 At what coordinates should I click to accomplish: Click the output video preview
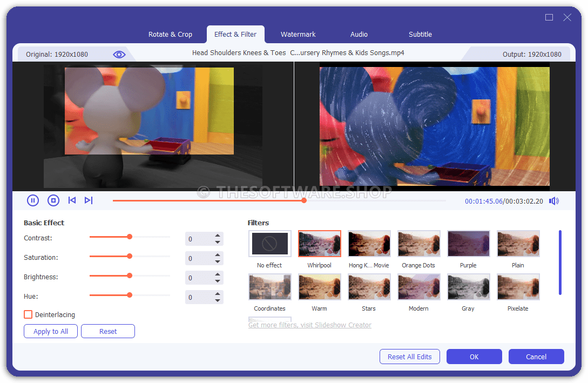434,126
